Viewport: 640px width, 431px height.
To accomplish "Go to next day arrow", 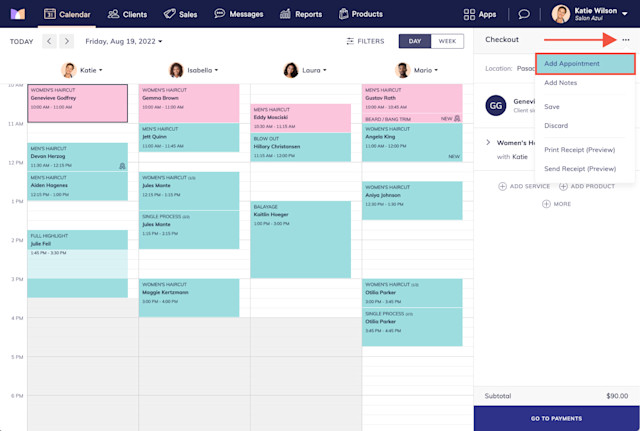I will click(67, 41).
